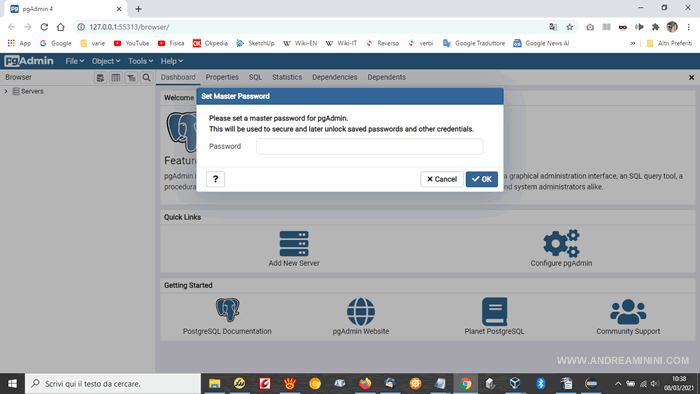Open PostgreSQL Documentation elephant icon
Image resolution: width=700 pixels, height=394 pixels.
coord(228,310)
